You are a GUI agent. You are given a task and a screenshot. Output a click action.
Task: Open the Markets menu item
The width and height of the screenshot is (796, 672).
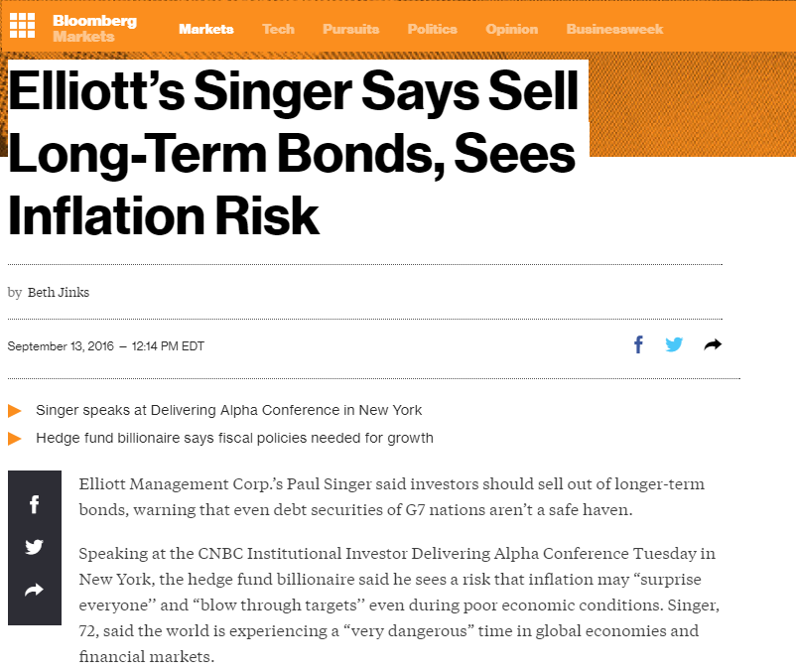206,29
